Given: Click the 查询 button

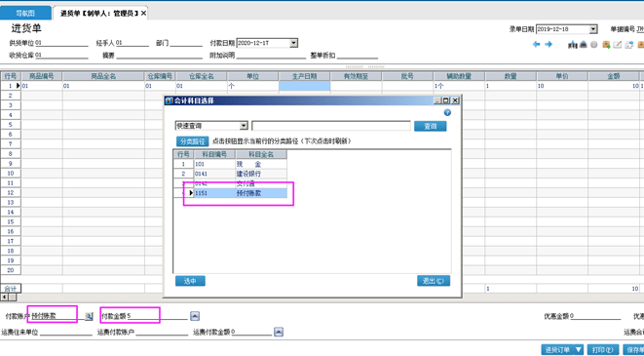Looking at the screenshot, I should 430,126.
